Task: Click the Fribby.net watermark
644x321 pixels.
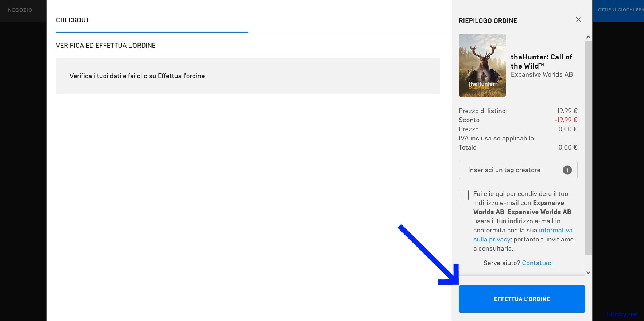Action: click(x=622, y=314)
